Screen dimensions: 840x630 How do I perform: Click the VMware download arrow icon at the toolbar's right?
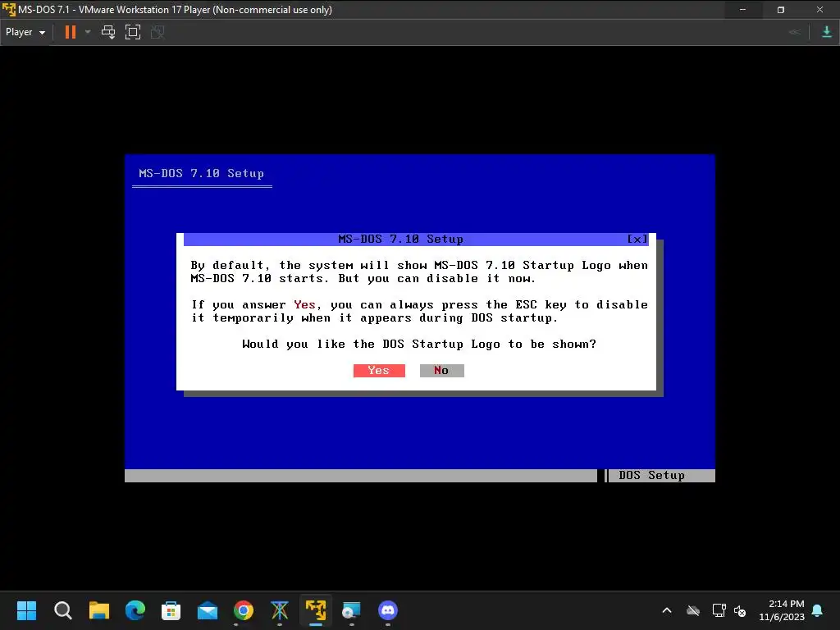827,32
